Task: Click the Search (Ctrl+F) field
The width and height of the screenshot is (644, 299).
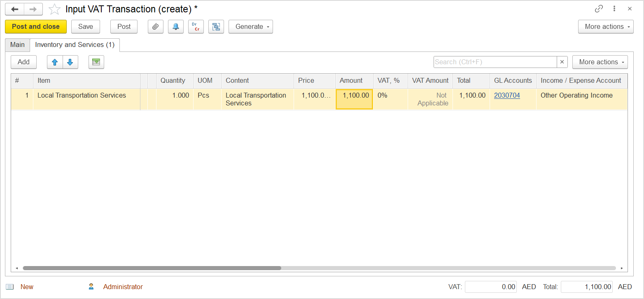Action: (495, 62)
